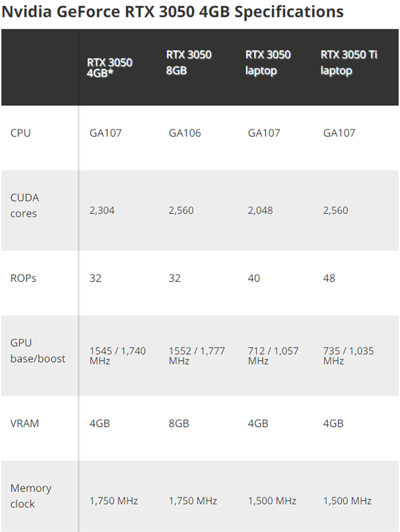
Task: Select the 712 / 1,057 MHz cell
Action: (273, 355)
